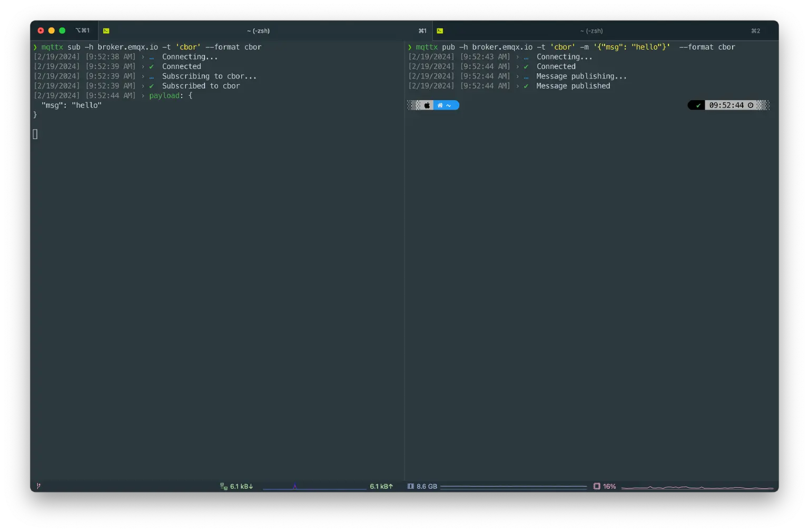Click the Apple logo in the prompt
The height and width of the screenshot is (532, 809).
(427, 105)
